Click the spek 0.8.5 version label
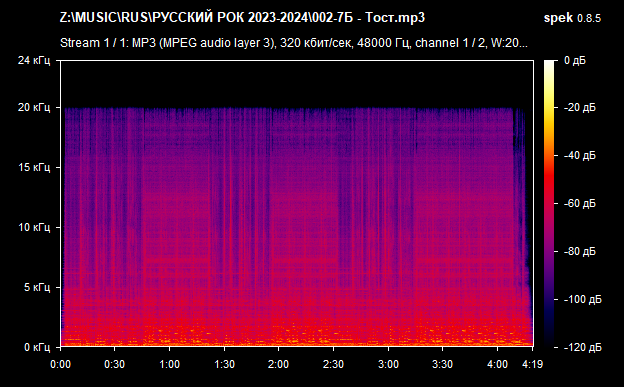This screenshot has width=624, height=387. [x=572, y=18]
